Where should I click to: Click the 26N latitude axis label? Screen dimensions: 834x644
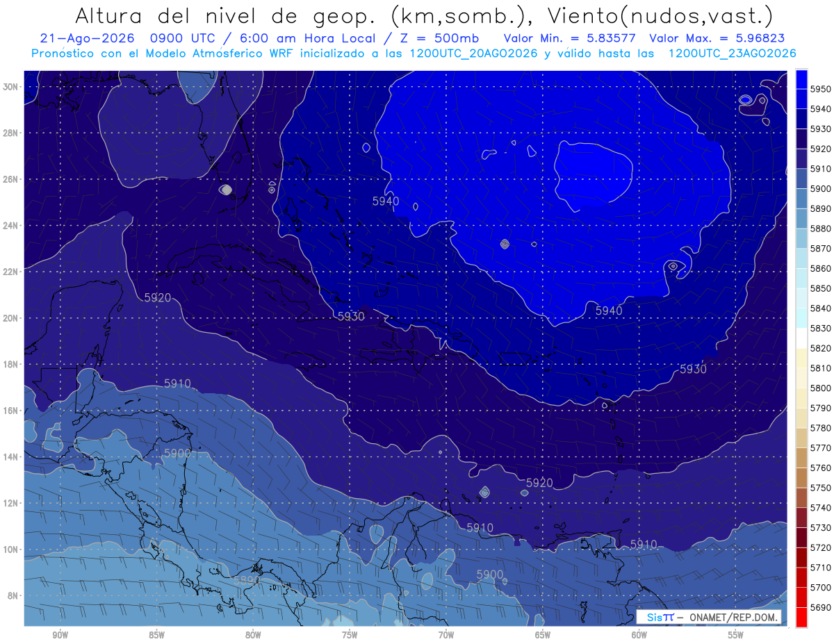tap(10, 179)
